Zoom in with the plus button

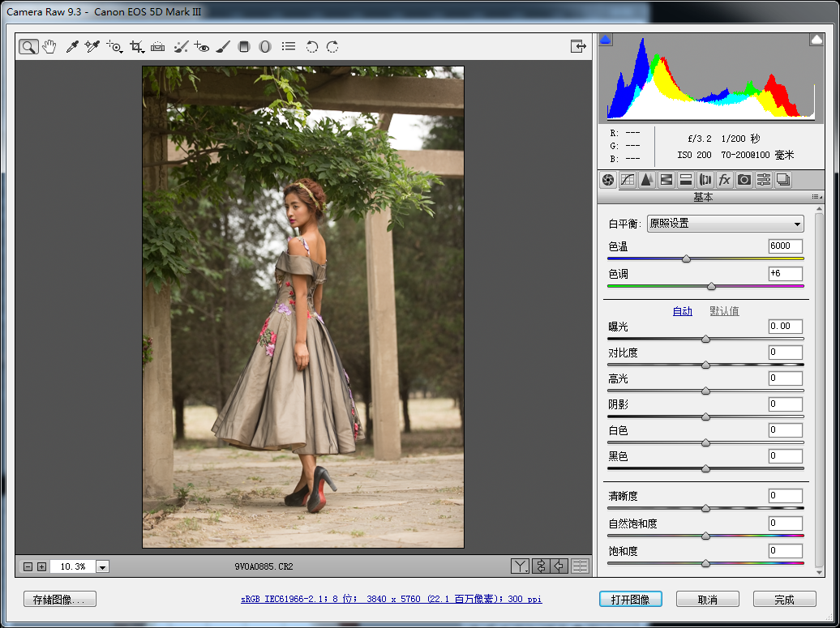[42, 566]
